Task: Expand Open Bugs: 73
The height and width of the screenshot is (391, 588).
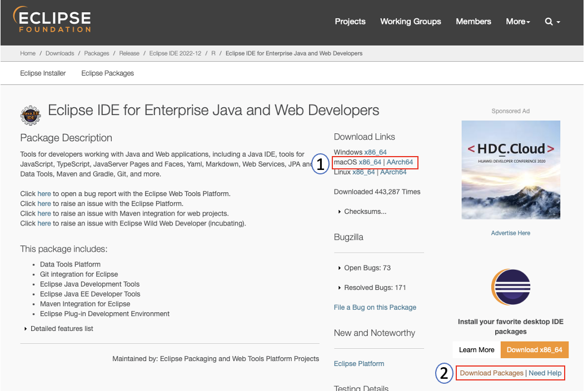Action: point(365,268)
